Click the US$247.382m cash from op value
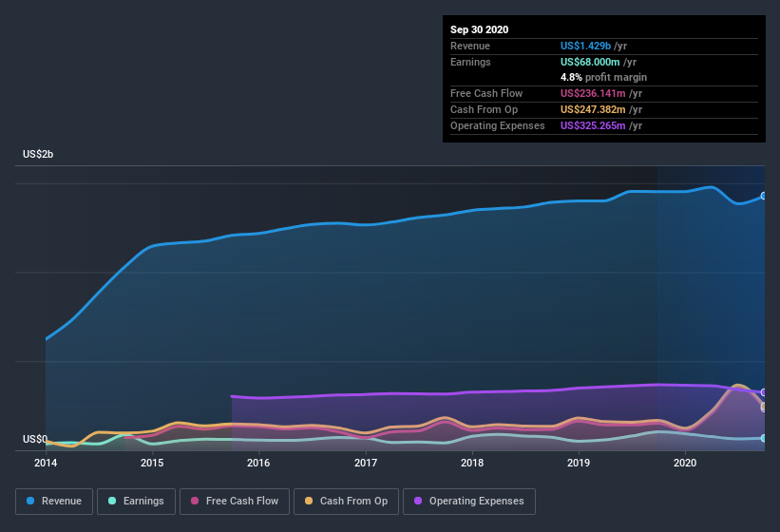The height and width of the screenshot is (532, 780). (x=593, y=109)
